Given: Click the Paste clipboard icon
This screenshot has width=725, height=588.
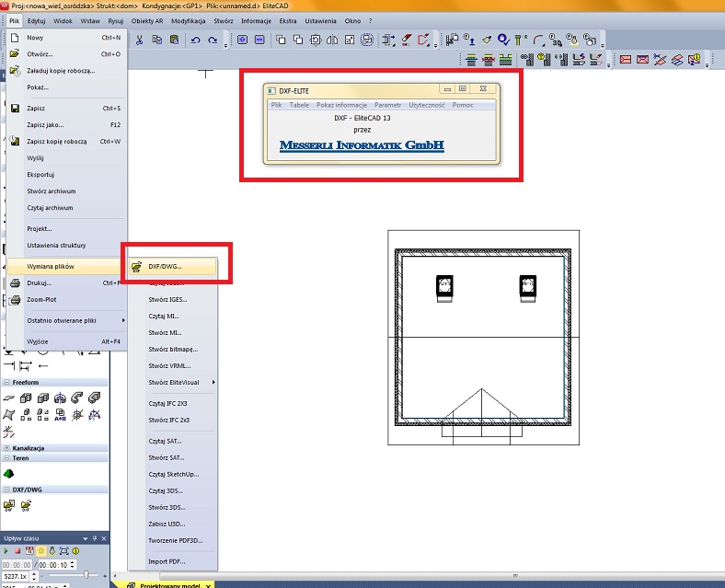Looking at the screenshot, I should (x=174, y=40).
